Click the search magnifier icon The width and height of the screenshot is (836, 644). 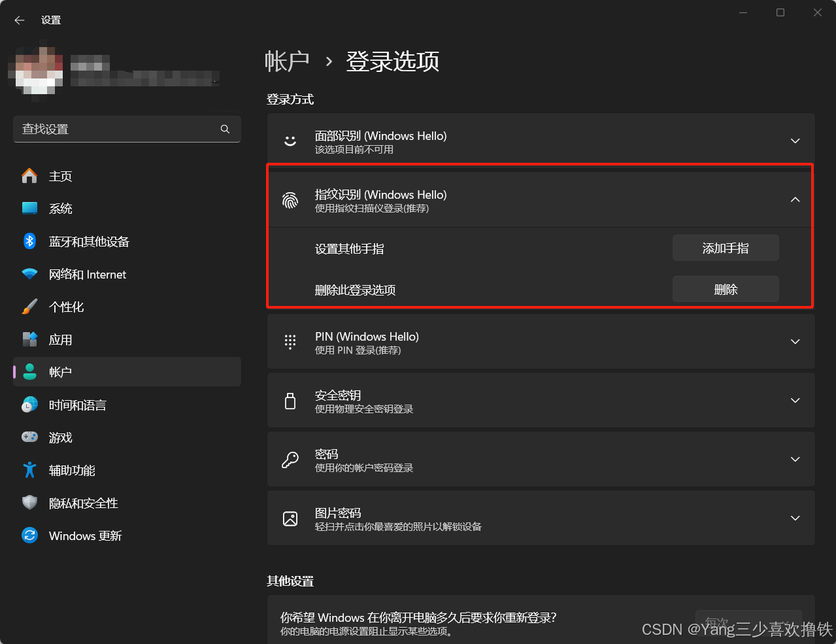tap(225, 129)
